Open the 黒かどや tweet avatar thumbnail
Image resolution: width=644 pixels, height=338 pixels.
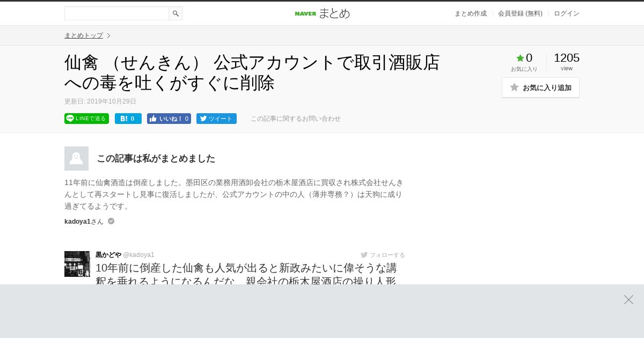tap(77, 264)
